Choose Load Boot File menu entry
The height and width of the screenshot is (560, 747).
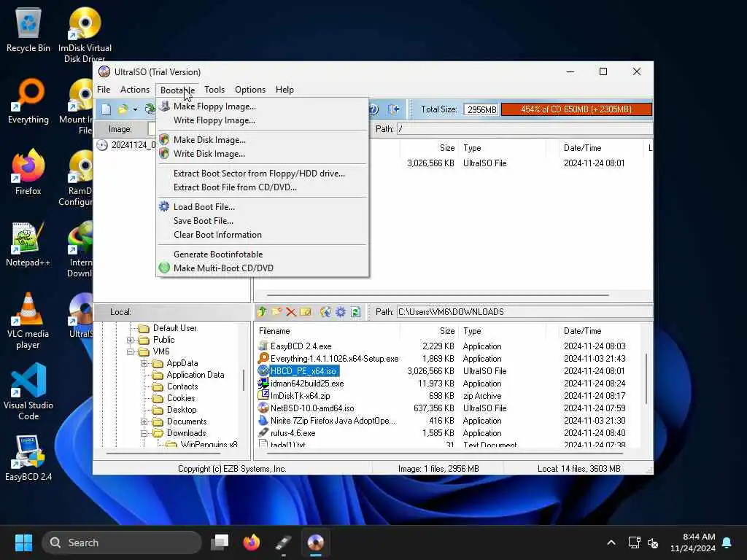click(x=263, y=207)
